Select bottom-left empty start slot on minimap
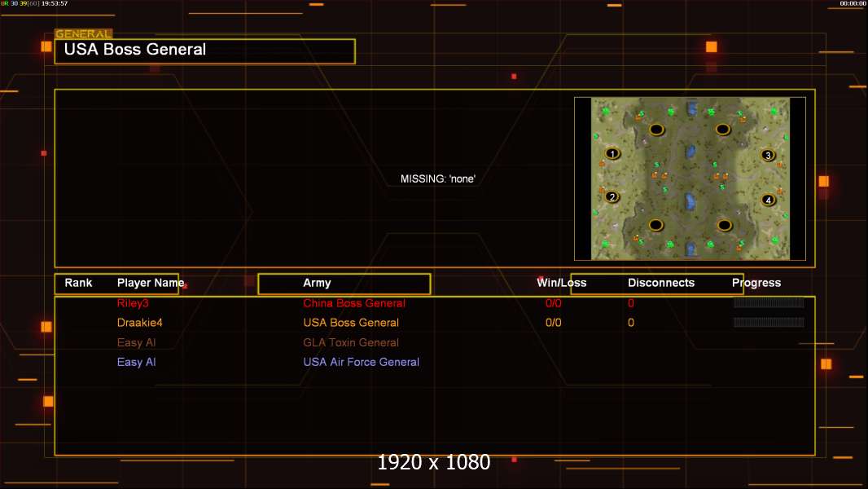 [656, 225]
